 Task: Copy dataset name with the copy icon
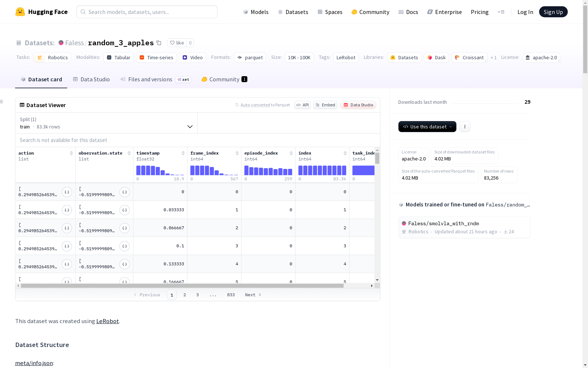pos(159,43)
